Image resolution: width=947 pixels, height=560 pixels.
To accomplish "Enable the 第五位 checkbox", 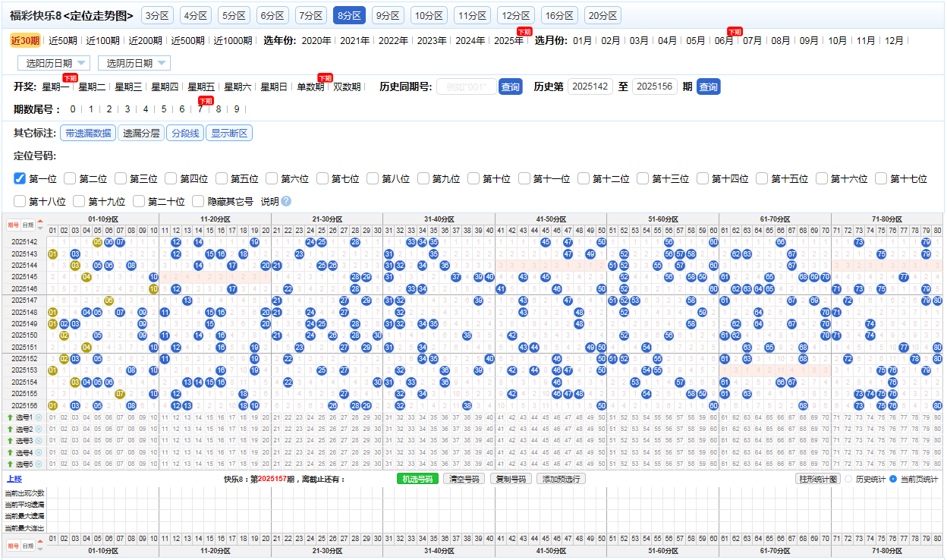I will point(222,178).
